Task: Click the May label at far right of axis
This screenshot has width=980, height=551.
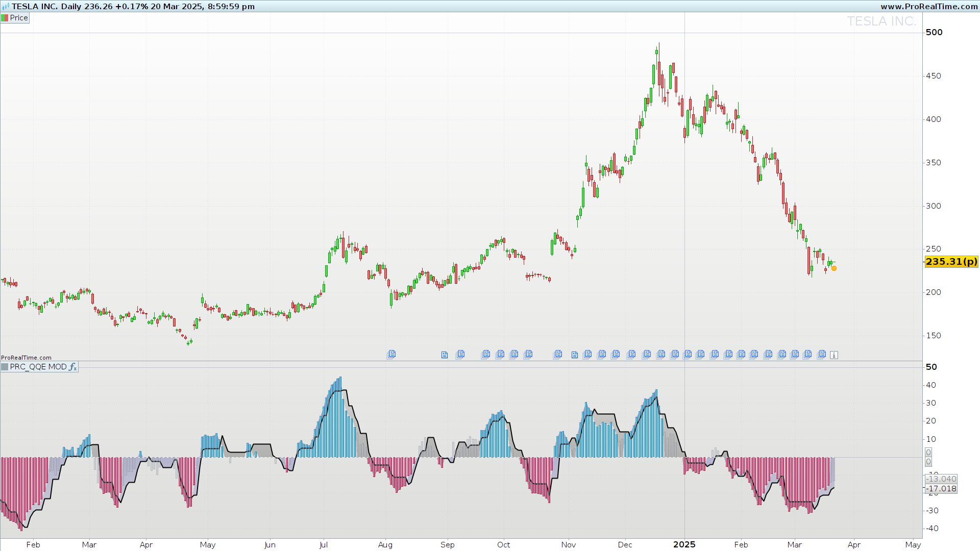Action: pyautogui.click(x=913, y=545)
